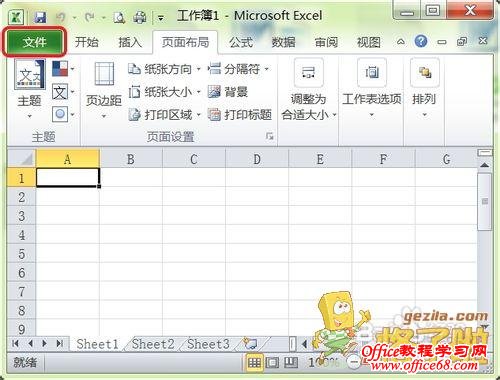Click cell A1
Viewport: 500px width, 380px height.
tap(68, 177)
